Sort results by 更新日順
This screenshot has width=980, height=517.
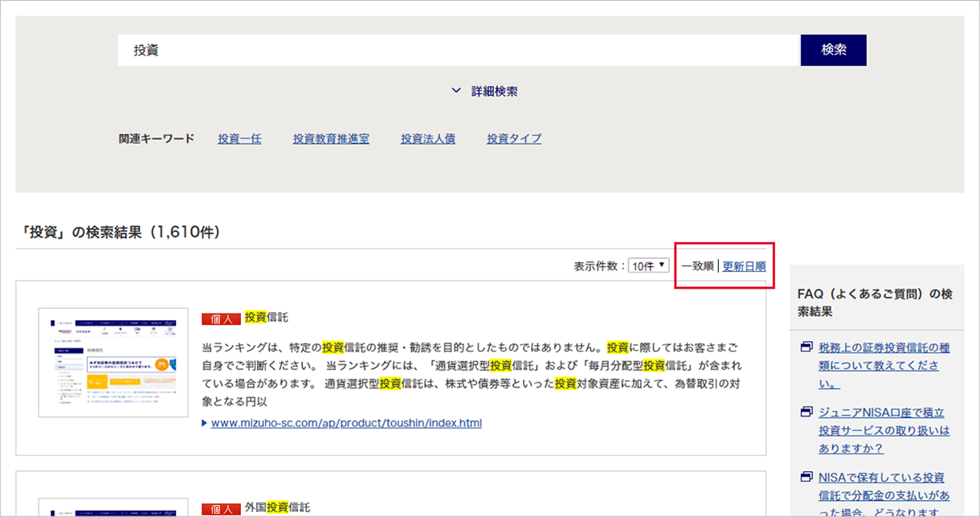(x=744, y=266)
